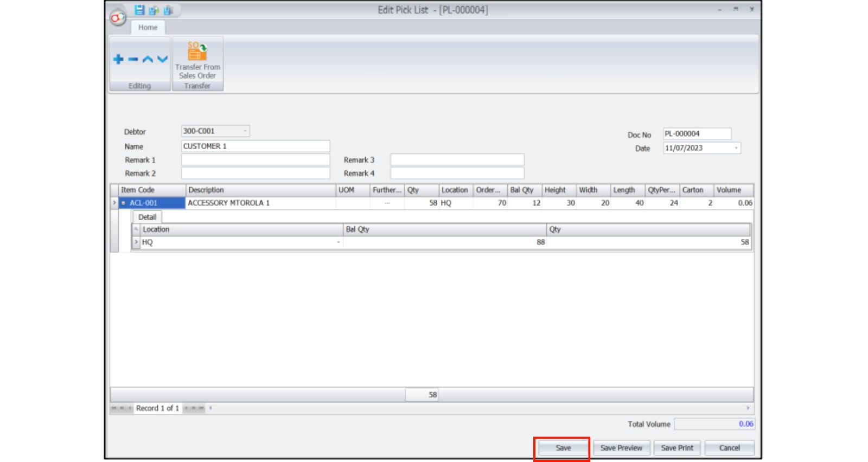This screenshot has height=462, width=868.
Task: Click the Further Description ellipsis cell
Action: tap(387, 203)
